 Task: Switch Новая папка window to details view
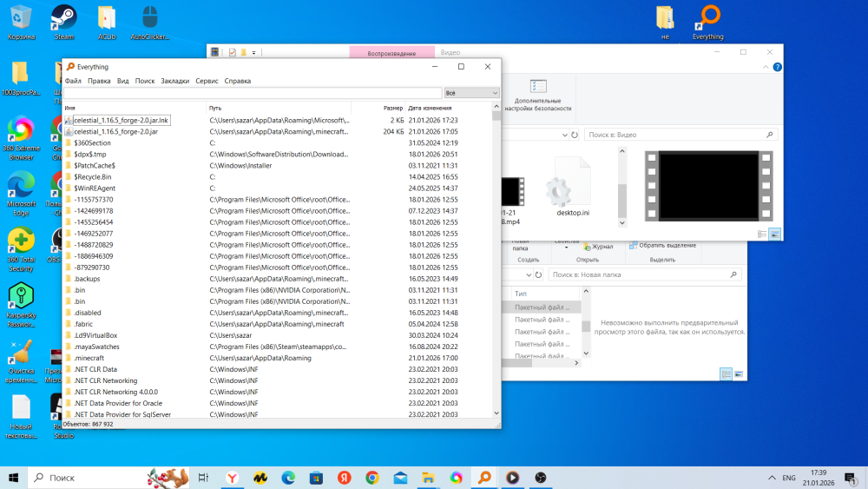[x=726, y=374]
